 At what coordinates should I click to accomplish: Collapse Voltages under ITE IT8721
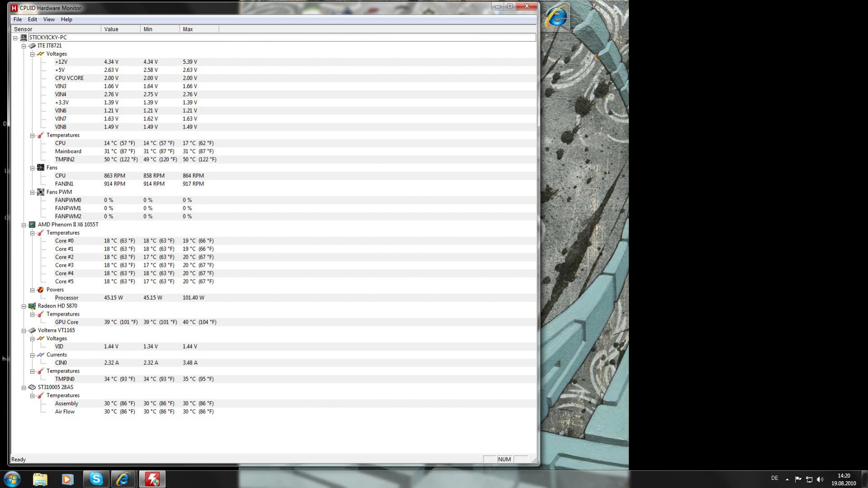click(x=33, y=54)
